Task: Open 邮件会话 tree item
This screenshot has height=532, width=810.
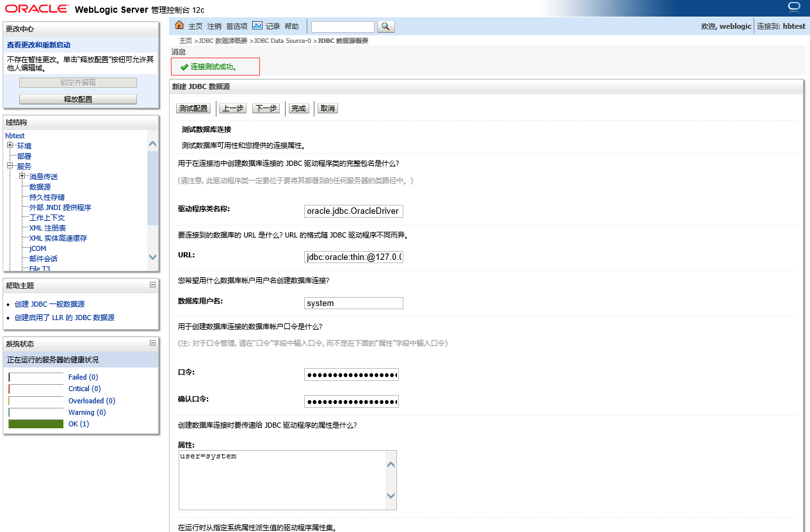Action: (44, 259)
